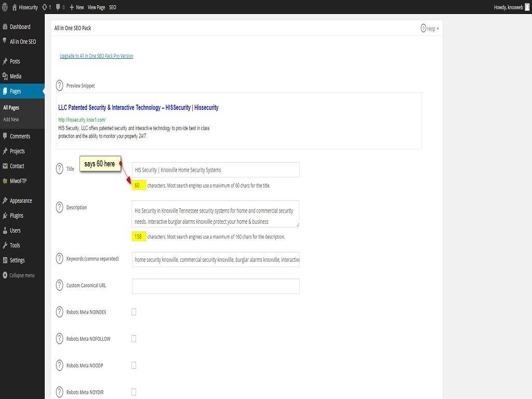Click the All in One SEO Pack panel heading

tap(73, 28)
